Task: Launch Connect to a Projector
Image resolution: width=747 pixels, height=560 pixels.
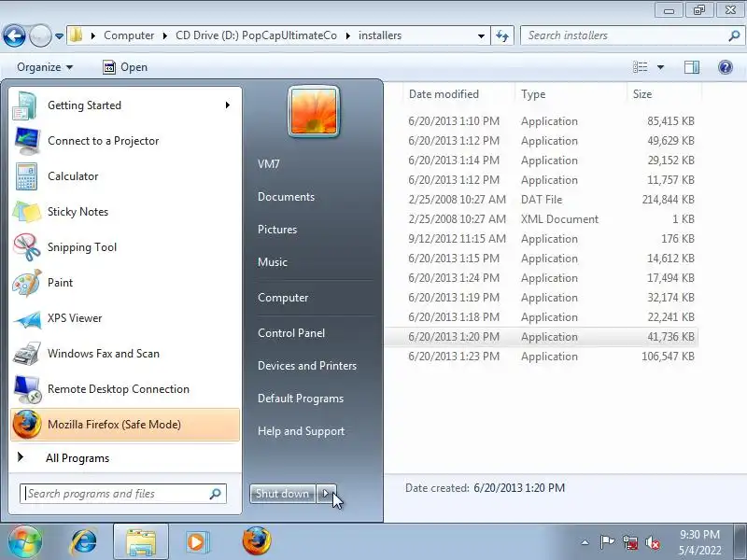Action: [x=125, y=141]
